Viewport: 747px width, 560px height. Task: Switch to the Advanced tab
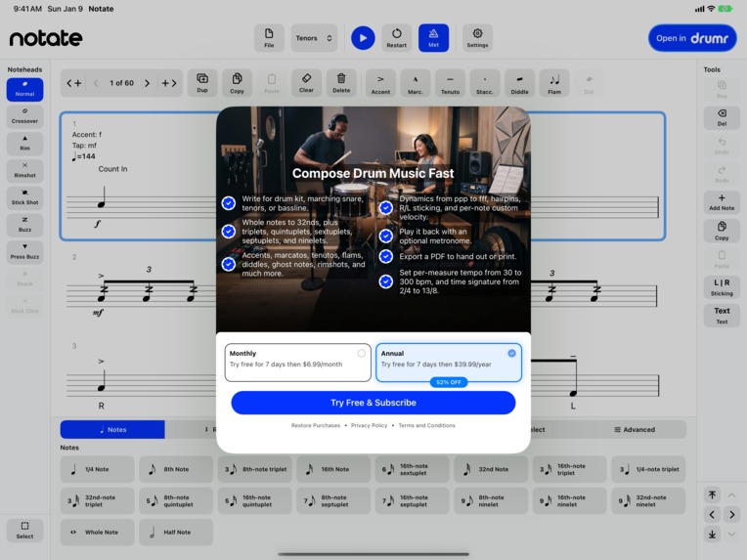[x=635, y=429]
